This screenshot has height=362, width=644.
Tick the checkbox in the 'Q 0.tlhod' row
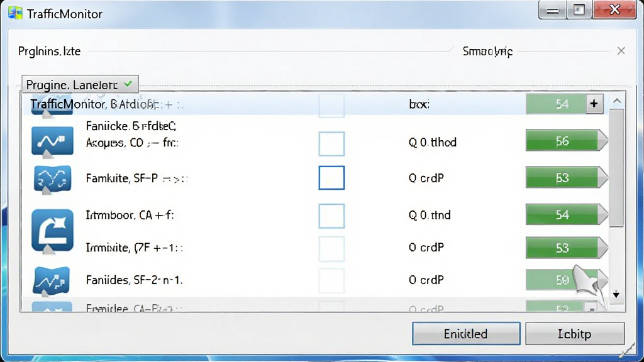pyautogui.click(x=331, y=144)
